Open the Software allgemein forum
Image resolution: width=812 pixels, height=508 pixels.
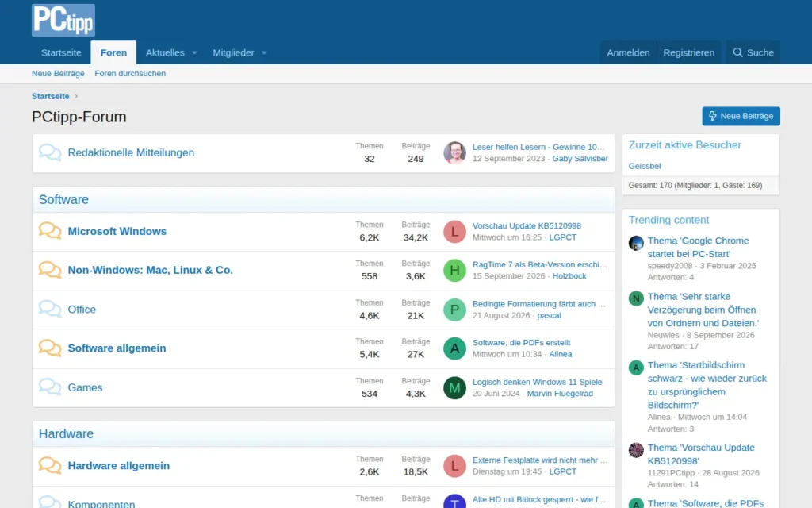(117, 348)
